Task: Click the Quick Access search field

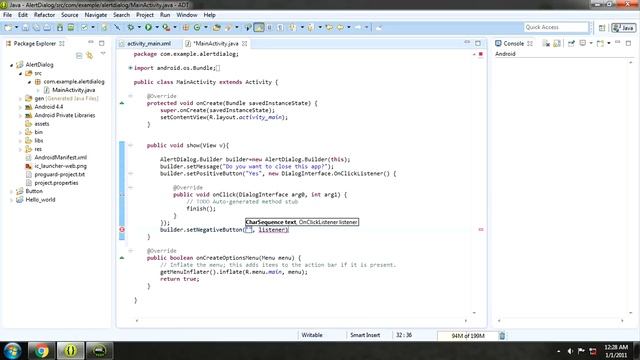Action: tap(556, 27)
